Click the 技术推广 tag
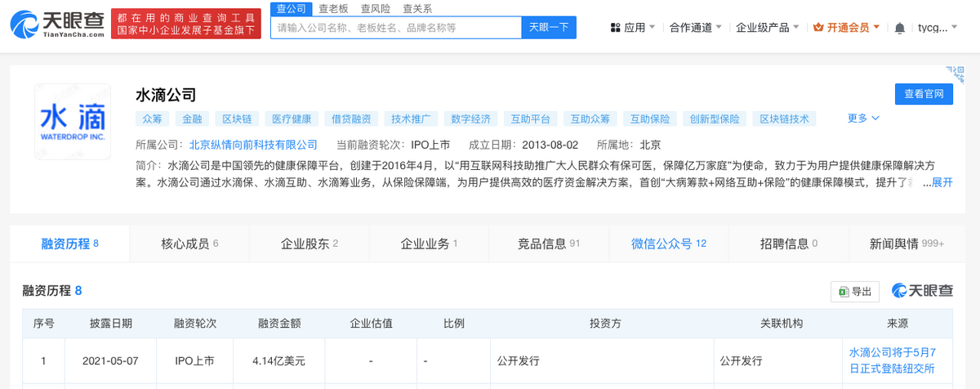The image size is (980, 389). pyautogui.click(x=411, y=118)
